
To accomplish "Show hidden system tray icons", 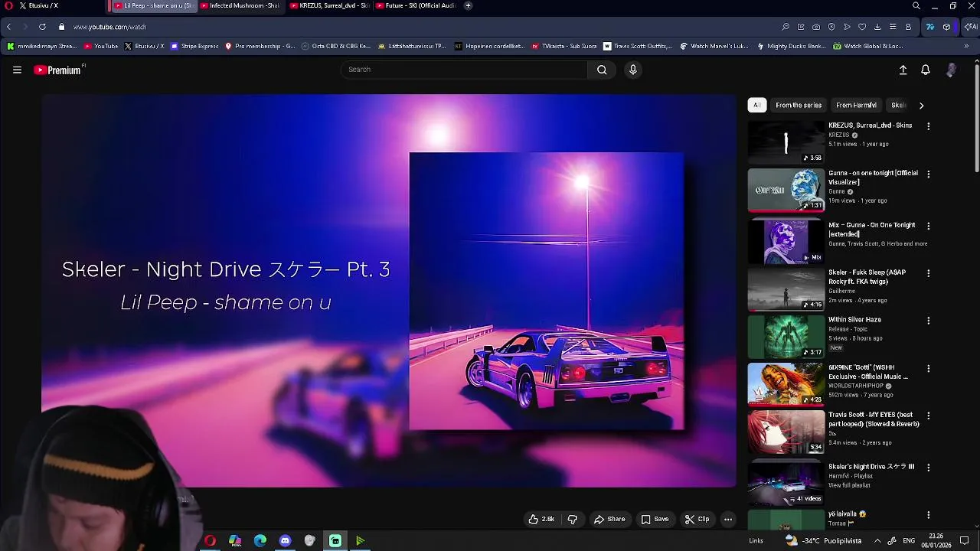I will tap(877, 540).
